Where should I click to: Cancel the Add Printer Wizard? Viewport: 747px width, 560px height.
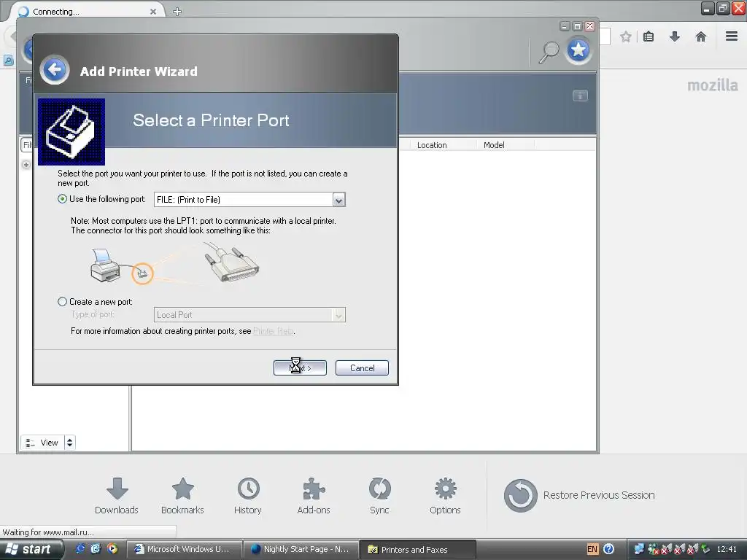pyautogui.click(x=362, y=368)
